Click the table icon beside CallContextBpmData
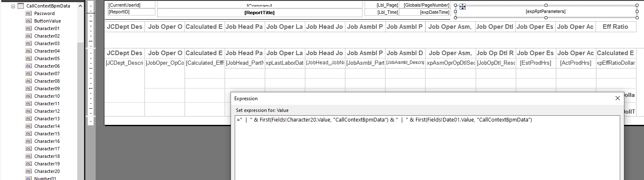 pyautogui.click(x=21, y=6)
